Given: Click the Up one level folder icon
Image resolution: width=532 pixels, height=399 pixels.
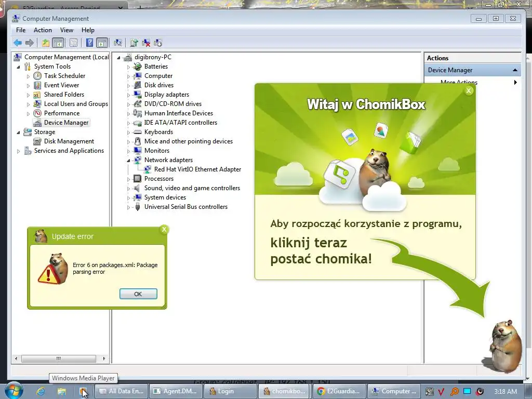Looking at the screenshot, I should pyautogui.click(x=46, y=43).
